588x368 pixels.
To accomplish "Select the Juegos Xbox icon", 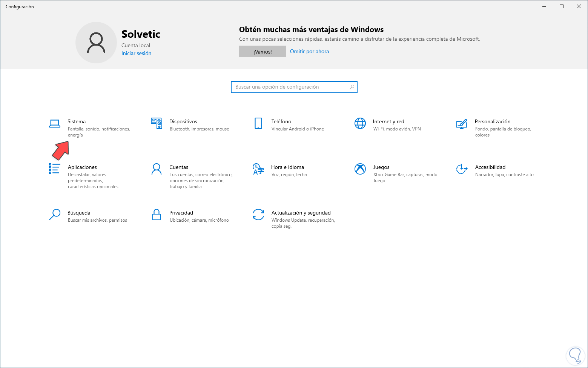I will pos(360,169).
